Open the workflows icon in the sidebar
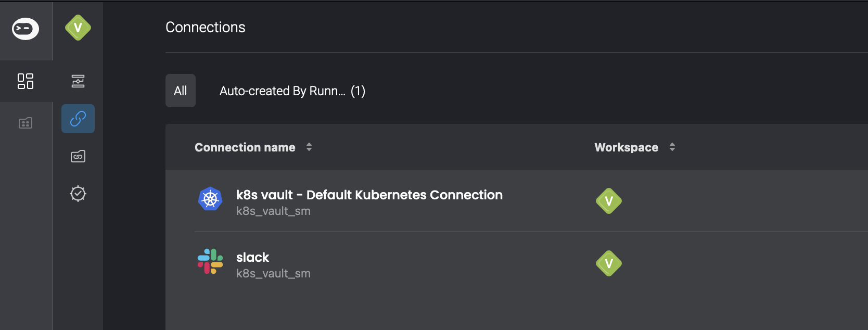The image size is (868, 330). (x=78, y=81)
